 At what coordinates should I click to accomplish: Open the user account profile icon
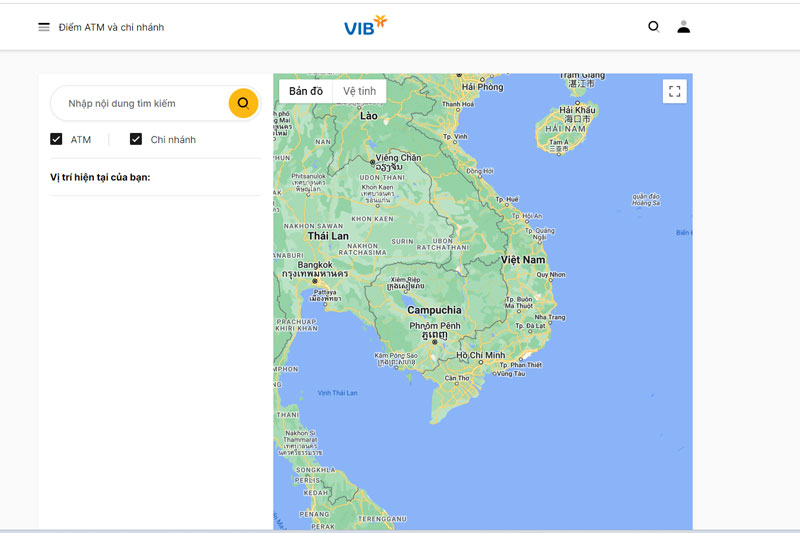pos(684,27)
